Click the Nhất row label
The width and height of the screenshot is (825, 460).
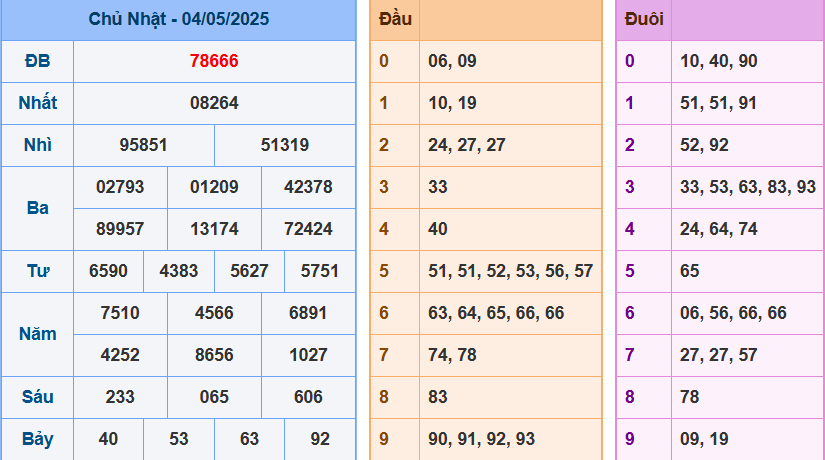coord(37,103)
